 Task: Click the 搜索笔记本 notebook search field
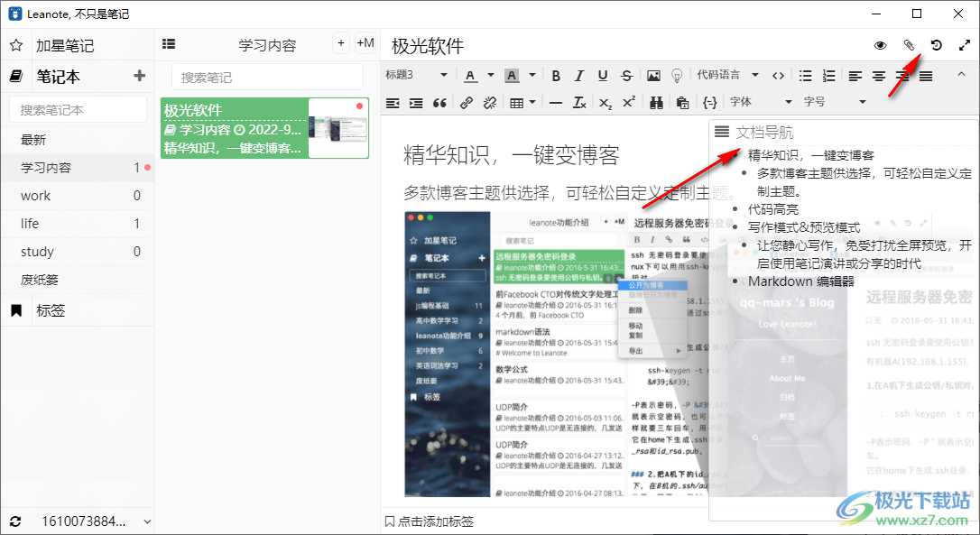tap(79, 109)
